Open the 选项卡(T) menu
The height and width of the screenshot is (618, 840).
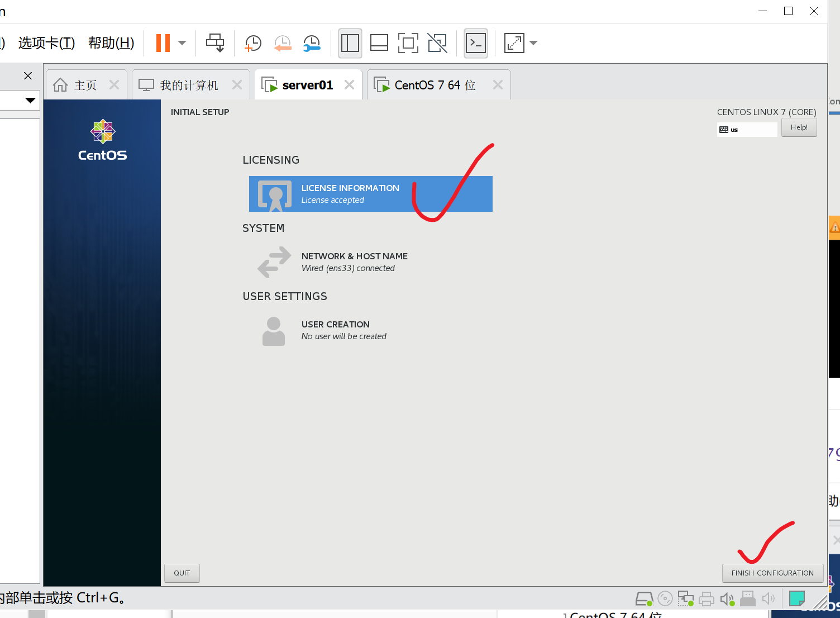tap(47, 43)
